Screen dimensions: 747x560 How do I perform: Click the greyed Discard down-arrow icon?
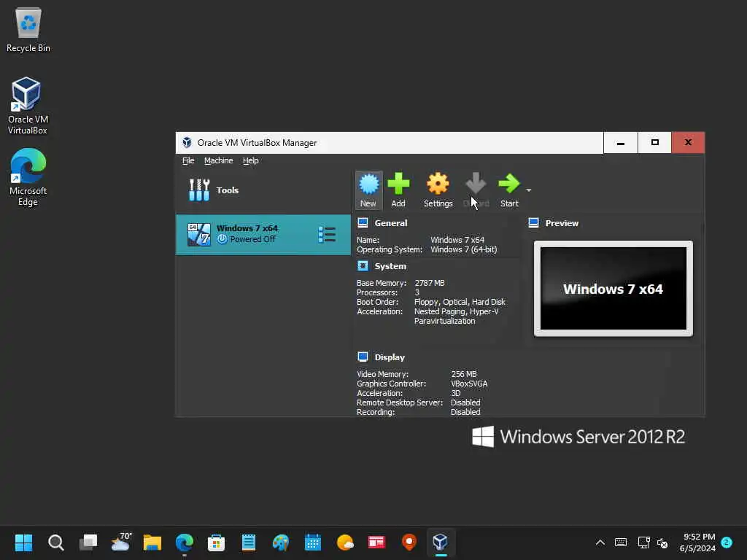pos(476,184)
